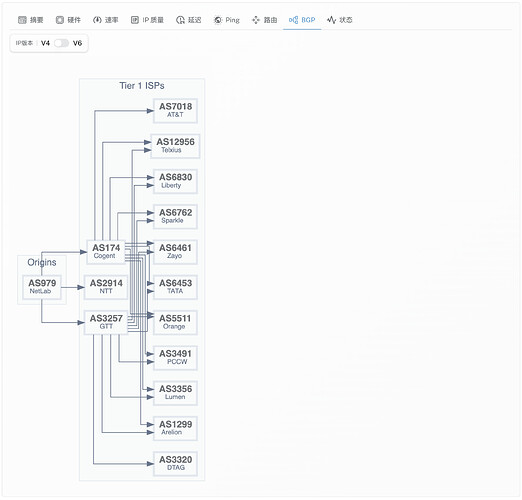Click the V6 label beside the switch
This screenshot has width=522, height=500.
coord(77,43)
